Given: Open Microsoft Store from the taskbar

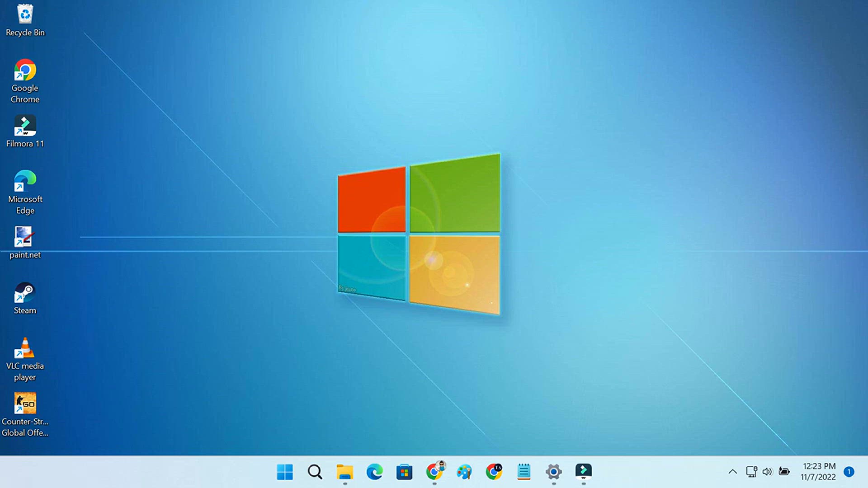Looking at the screenshot, I should click(x=404, y=472).
